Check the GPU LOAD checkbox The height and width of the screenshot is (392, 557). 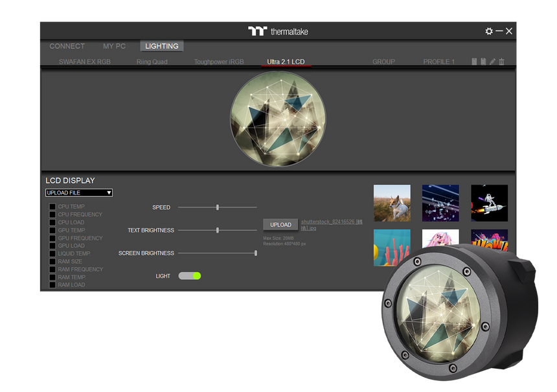point(52,246)
